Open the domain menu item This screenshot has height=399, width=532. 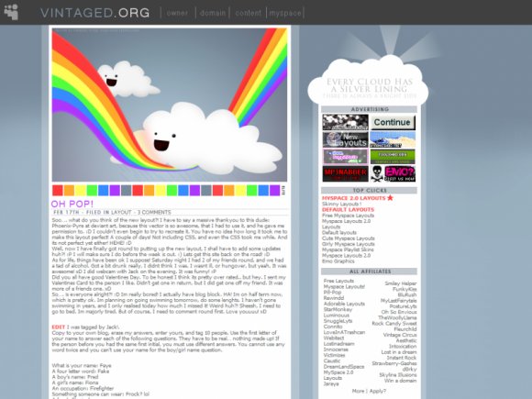click(213, 13)
